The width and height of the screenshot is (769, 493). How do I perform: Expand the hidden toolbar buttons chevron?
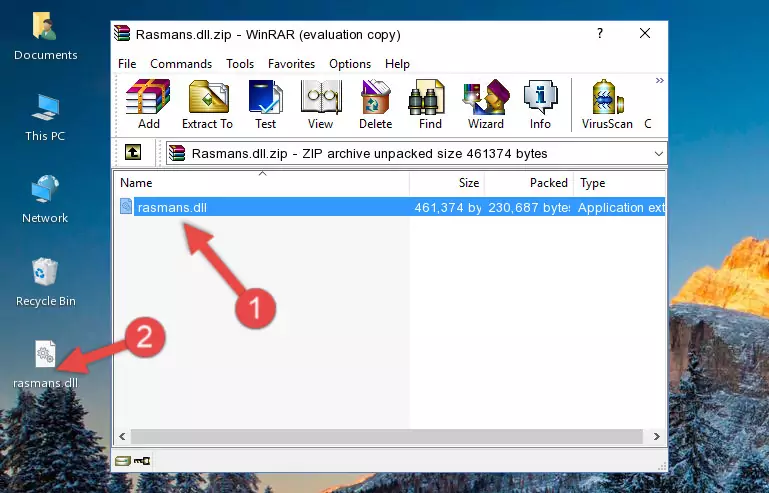tap(660, 80)
